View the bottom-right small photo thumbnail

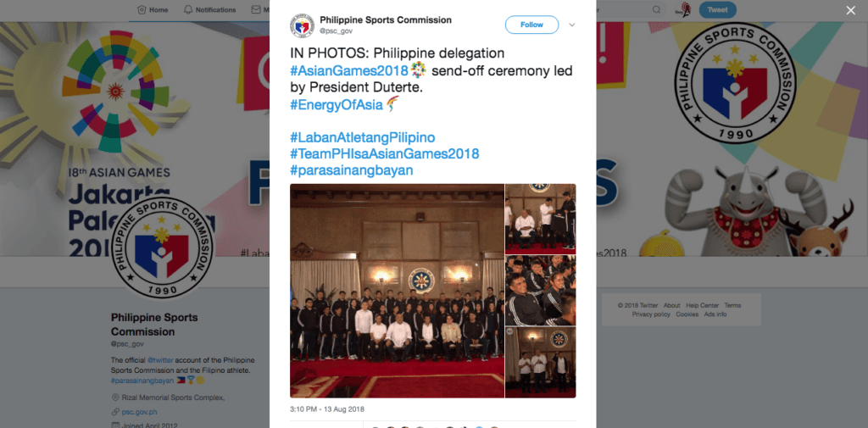540,362
